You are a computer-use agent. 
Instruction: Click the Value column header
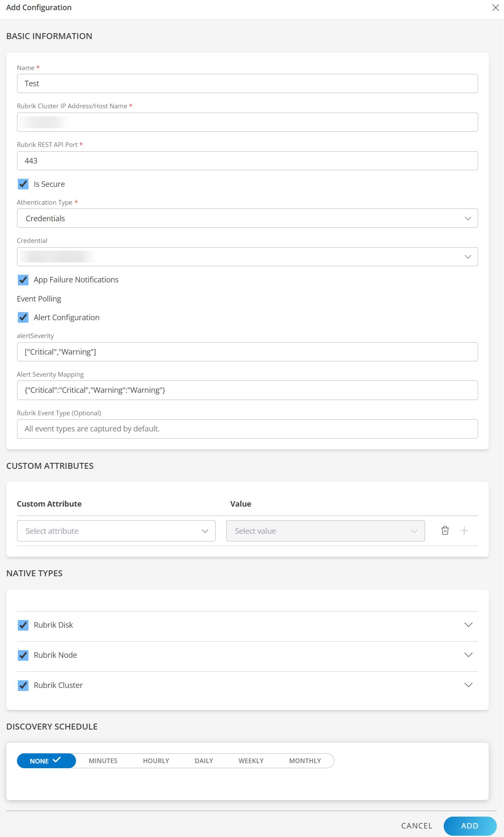point(241,504)
